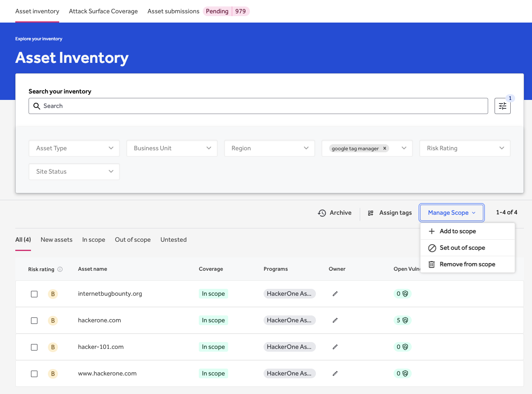Viewport: 532px width, 394px height.
Task: Edit owner for internetbugbounty.org with pencil icon
Action: [x=335, y=294]
